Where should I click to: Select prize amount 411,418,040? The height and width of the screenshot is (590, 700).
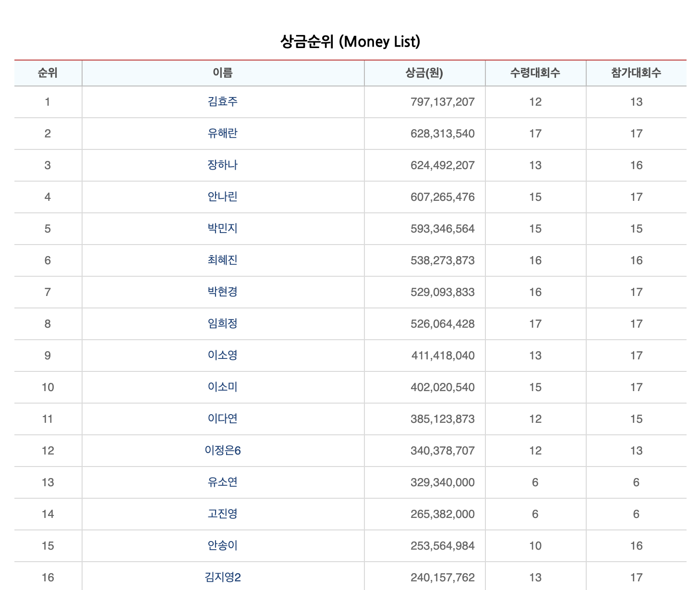pos(443,356)
